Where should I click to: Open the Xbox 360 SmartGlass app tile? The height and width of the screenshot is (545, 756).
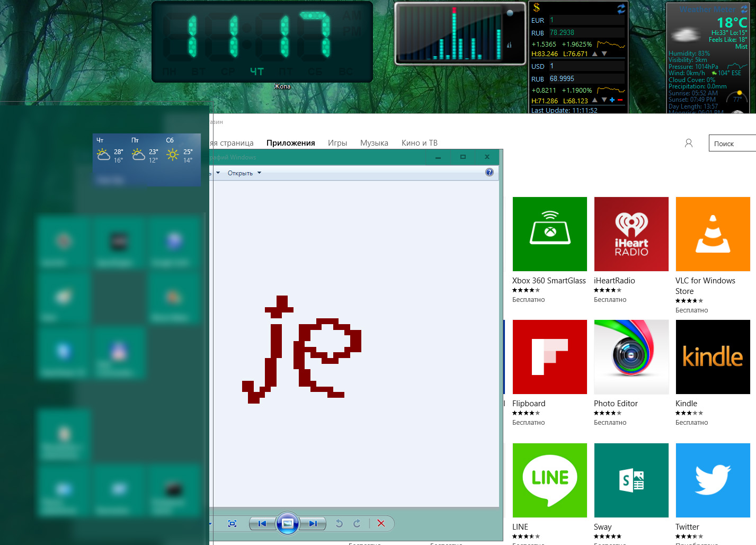click(x=549, y=234)
